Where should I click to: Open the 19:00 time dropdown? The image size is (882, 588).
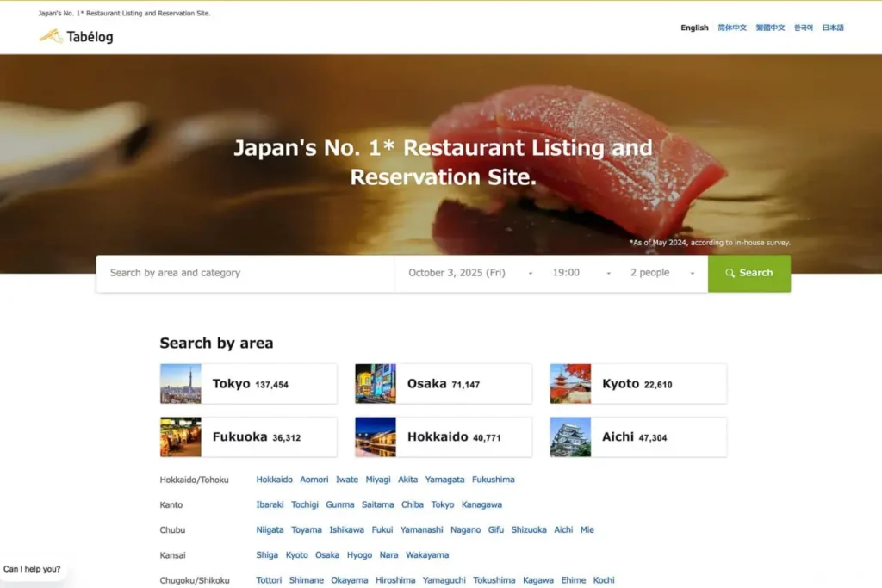(x=581, y=273)
